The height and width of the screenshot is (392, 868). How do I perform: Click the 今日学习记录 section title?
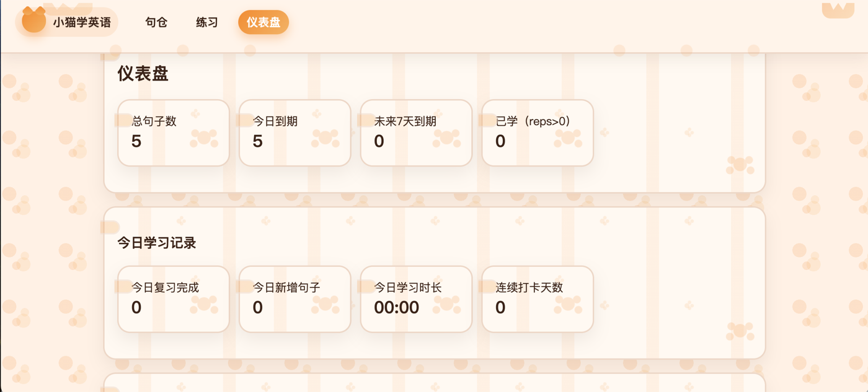pos(157,243)
